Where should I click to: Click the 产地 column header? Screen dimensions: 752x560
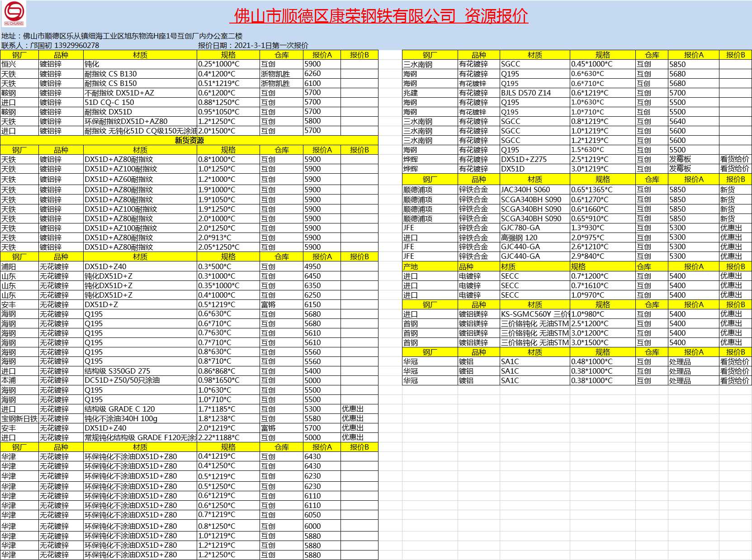click(x=430, y=266)
